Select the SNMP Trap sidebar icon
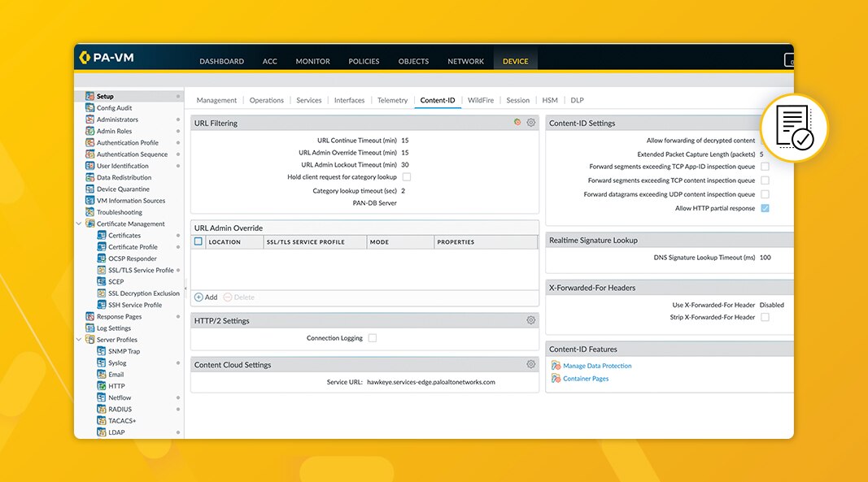 tap(102, 351)
